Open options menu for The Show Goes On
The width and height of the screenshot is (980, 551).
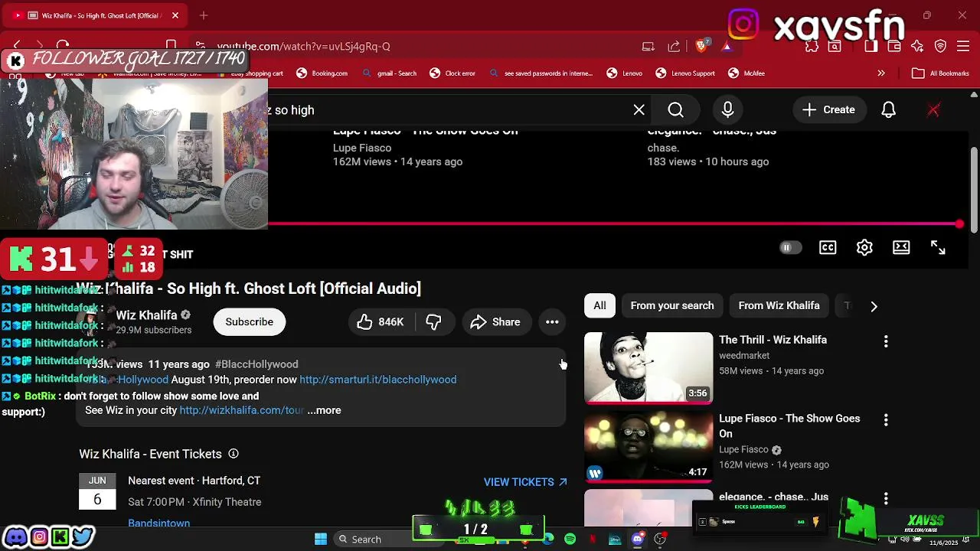coord(886,420)
